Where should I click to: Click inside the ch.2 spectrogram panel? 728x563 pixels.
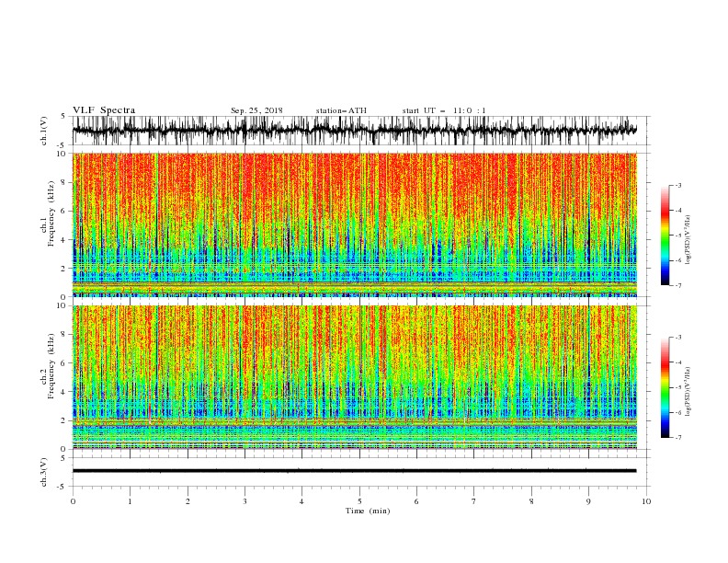click(x=354, y=377)
